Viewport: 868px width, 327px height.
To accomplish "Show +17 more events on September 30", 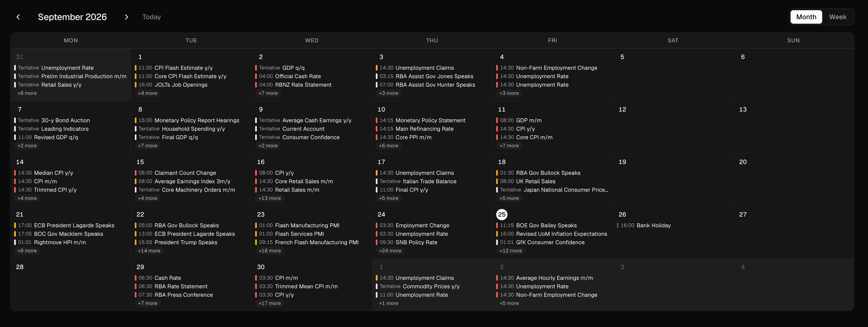I will [x=269, y=304].
